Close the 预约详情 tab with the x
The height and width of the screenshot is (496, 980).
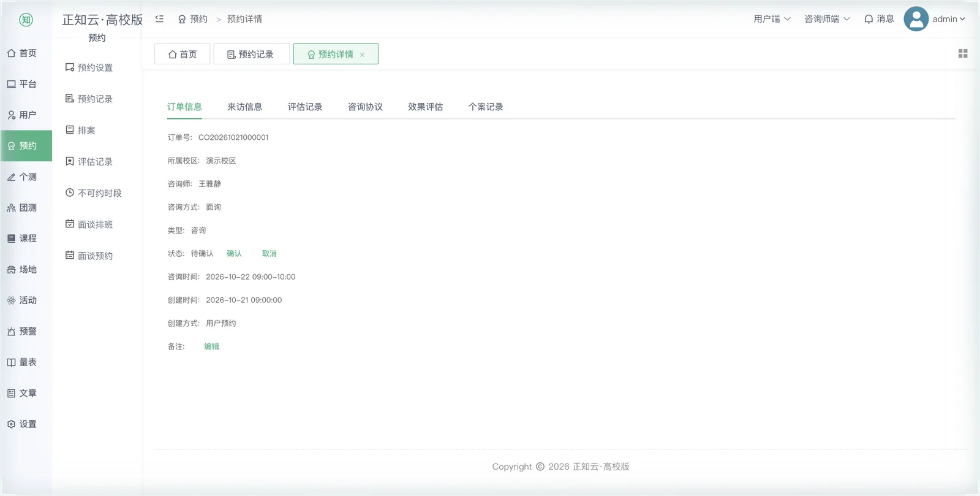click(362, 55)
